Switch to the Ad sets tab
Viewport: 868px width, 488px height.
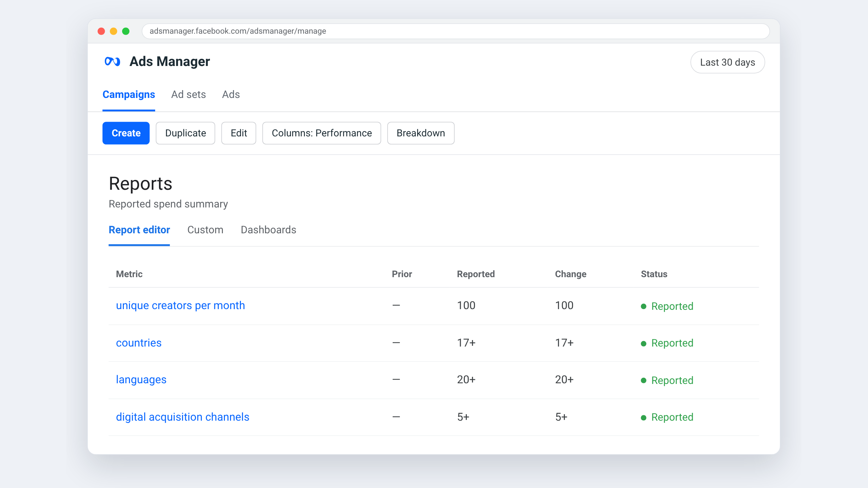[x=189, y=95]
